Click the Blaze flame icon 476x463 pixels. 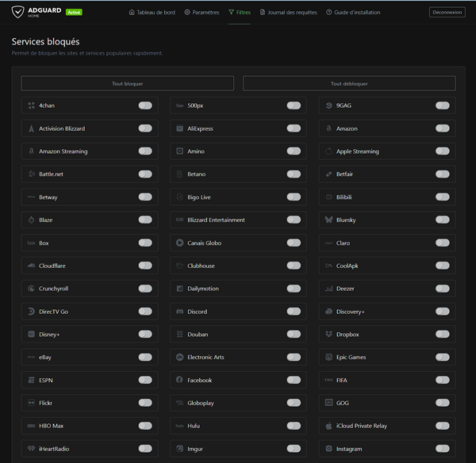[x=31, y=220]
